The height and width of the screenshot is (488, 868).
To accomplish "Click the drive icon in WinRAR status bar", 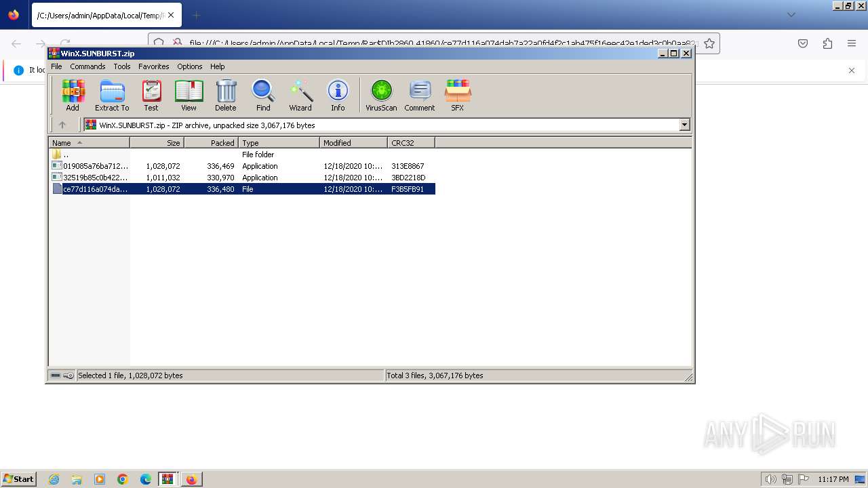I will click(x=56, y=375).
